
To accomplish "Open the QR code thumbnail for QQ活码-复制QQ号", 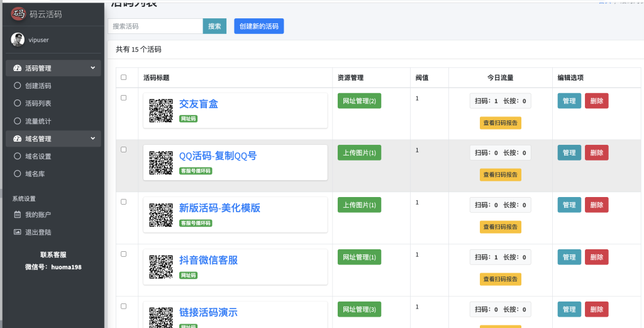I will coord(161,163).
